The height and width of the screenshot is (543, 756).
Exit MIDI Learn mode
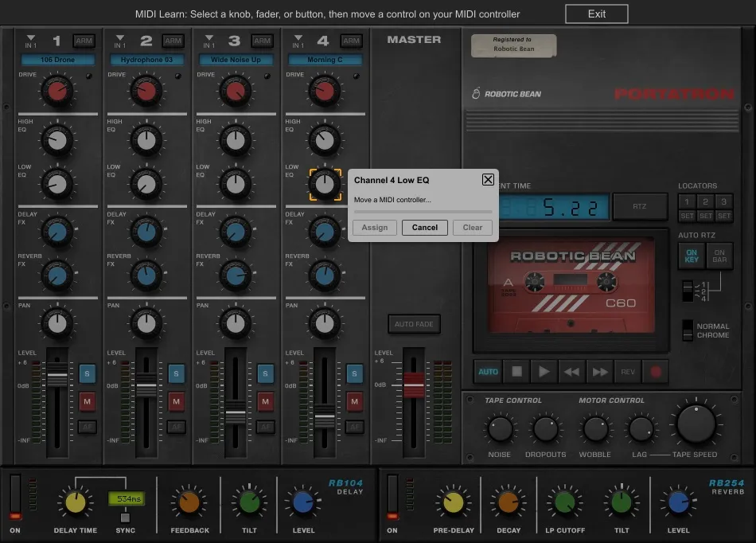coord(596,14)
